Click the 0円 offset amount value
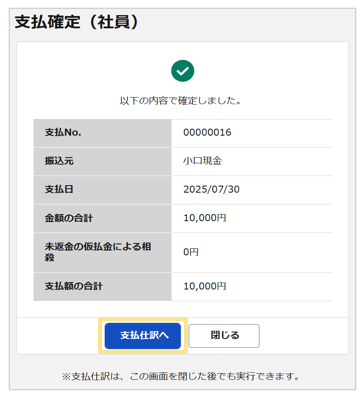Image resolution: width=363 pixels, height=398 pixels. click(191, 252)
